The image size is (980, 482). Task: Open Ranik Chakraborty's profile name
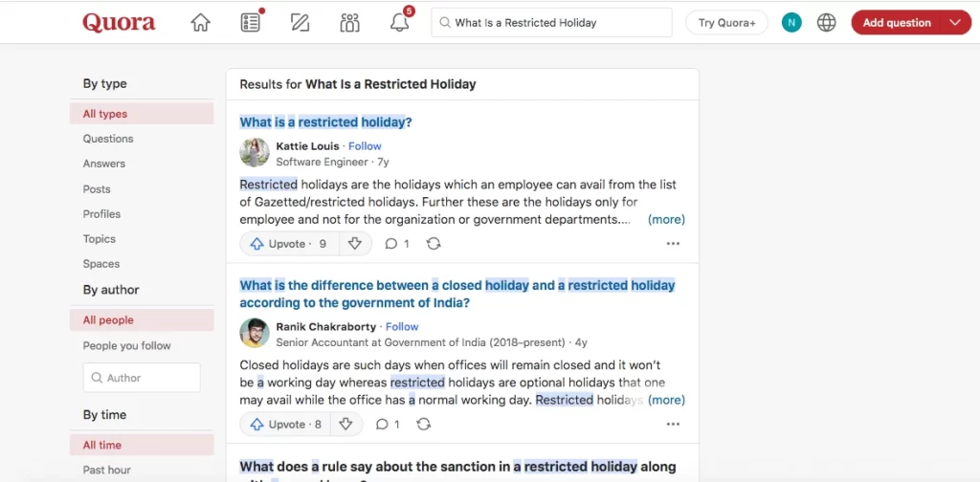(x=326, y=326)
